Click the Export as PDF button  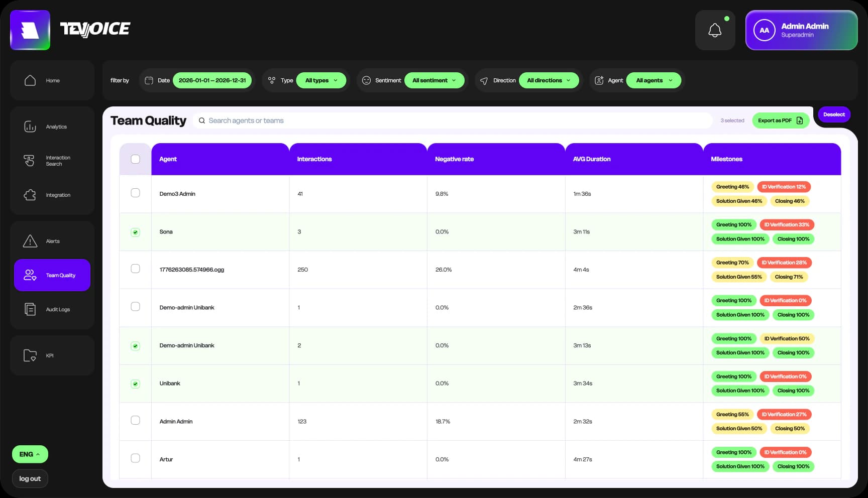pyautogui.click(x=781, y=120)
